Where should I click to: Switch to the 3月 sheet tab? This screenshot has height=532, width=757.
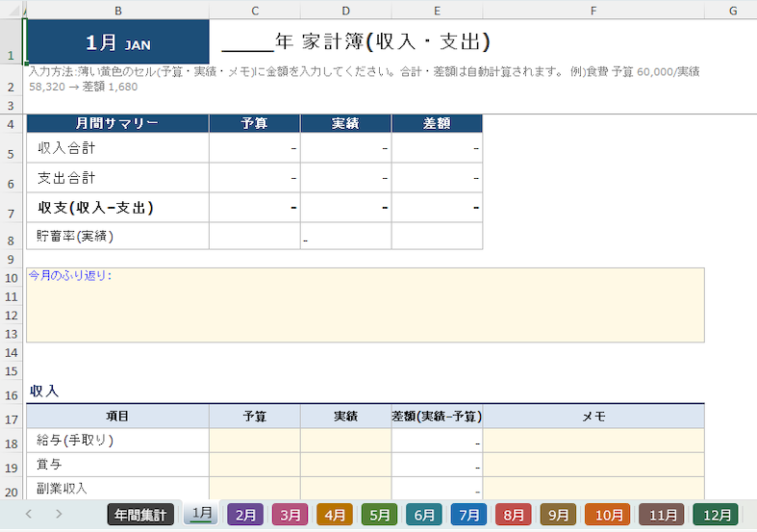[290, 515]
